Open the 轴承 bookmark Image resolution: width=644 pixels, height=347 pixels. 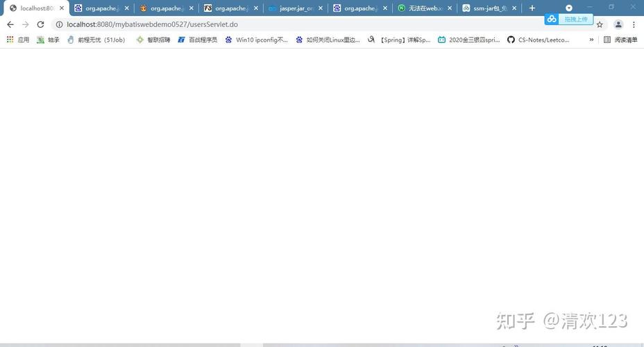point(48,40)
